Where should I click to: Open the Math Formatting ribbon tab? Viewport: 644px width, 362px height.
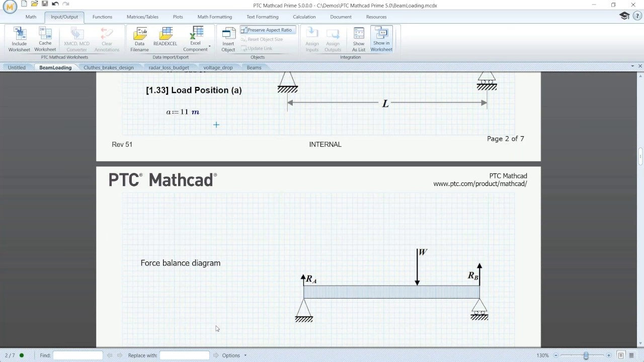pos(215,17)
